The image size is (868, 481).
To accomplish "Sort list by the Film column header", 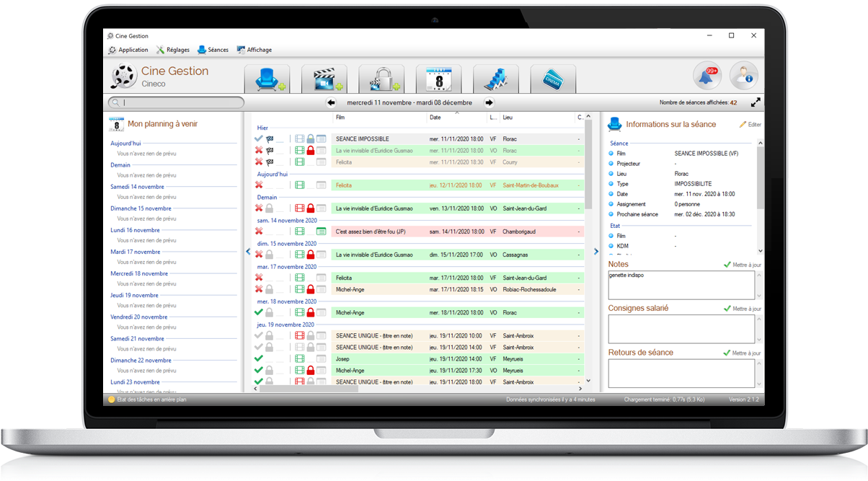I will (380, 117).
